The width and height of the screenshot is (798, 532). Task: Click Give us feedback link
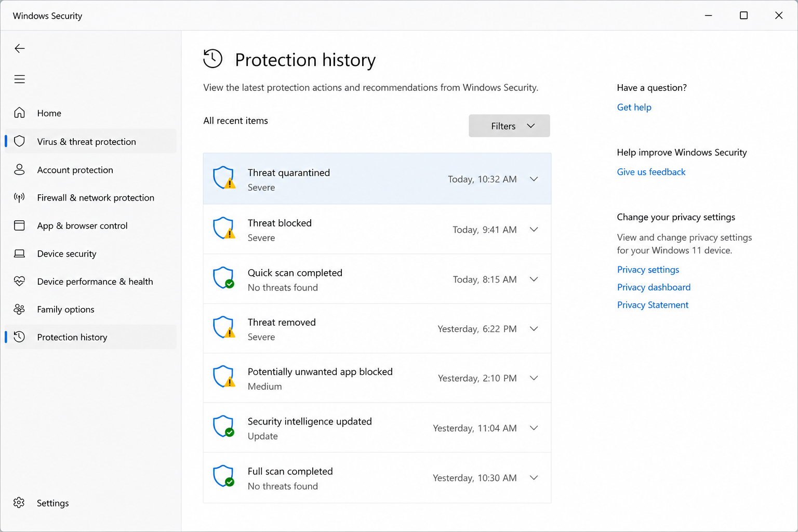(x=651, y=172)
